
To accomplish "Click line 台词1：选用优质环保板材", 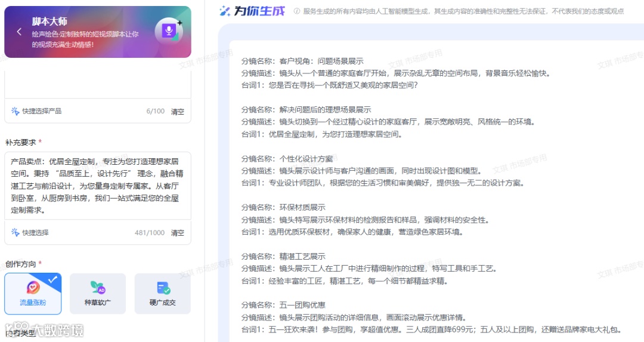I will coord(352,232).
